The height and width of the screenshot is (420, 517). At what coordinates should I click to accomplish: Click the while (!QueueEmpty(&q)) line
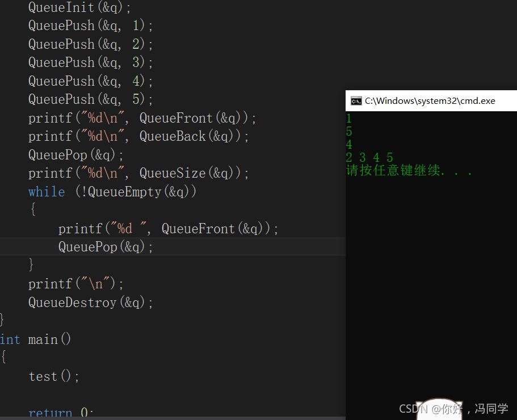(112, 192)
